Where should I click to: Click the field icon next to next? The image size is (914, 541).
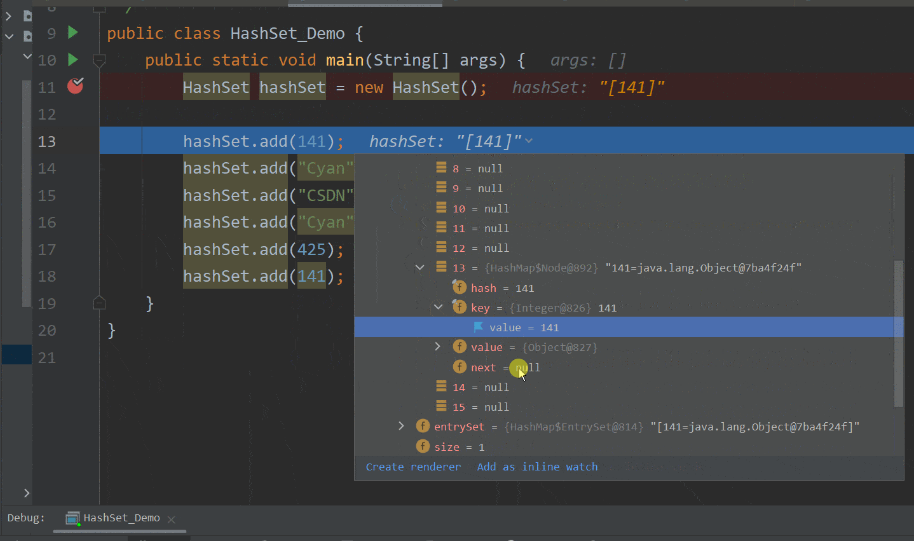459,367
